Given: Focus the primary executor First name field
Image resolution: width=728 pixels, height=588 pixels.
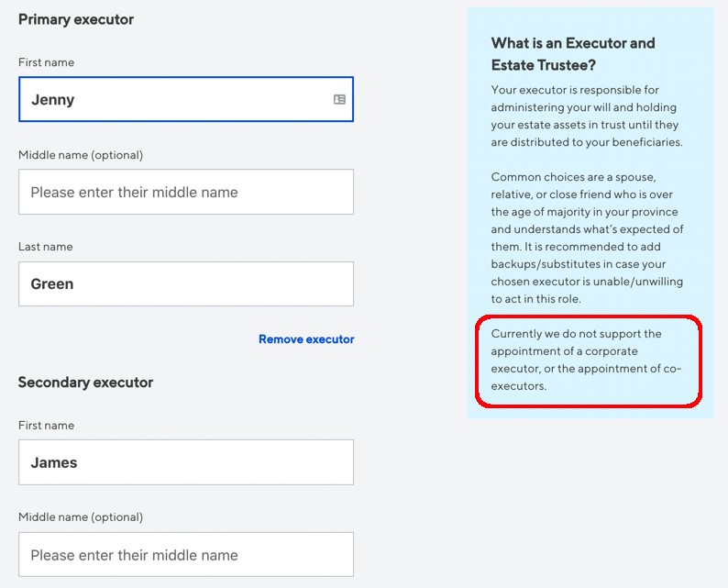Looking at the screenshot, I should click(x=186, y=99).
